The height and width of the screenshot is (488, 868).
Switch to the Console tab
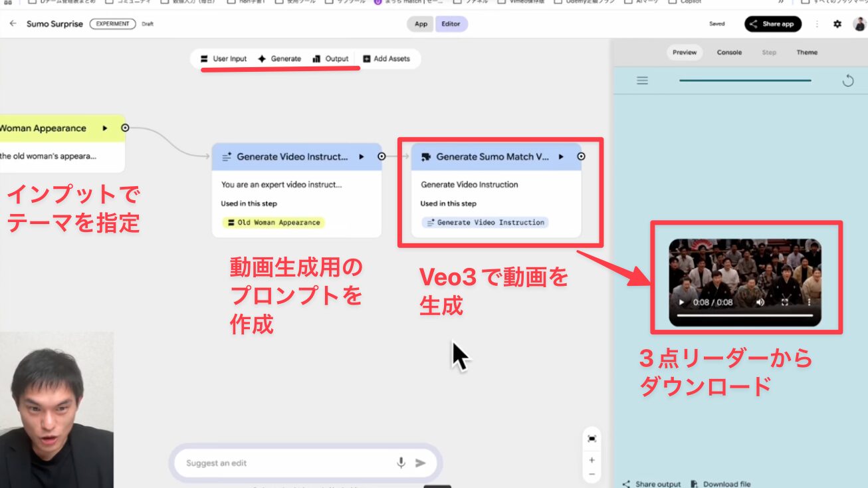click(729, 53)
